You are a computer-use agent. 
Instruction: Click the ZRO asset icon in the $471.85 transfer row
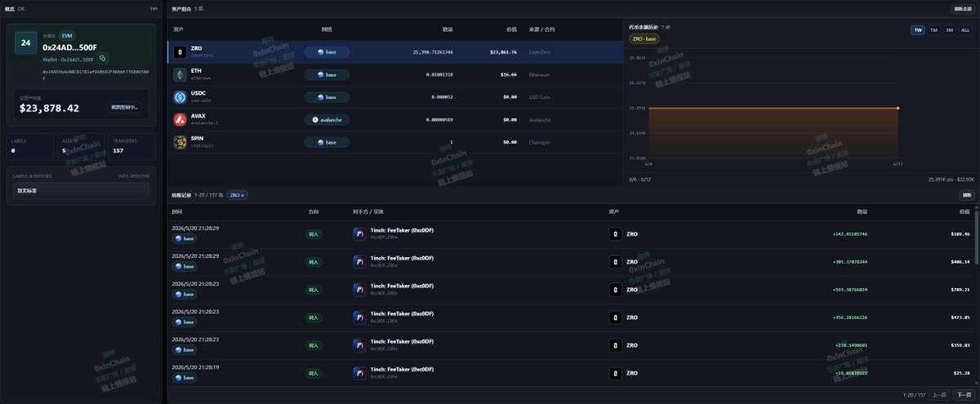(x=616, y=317)
